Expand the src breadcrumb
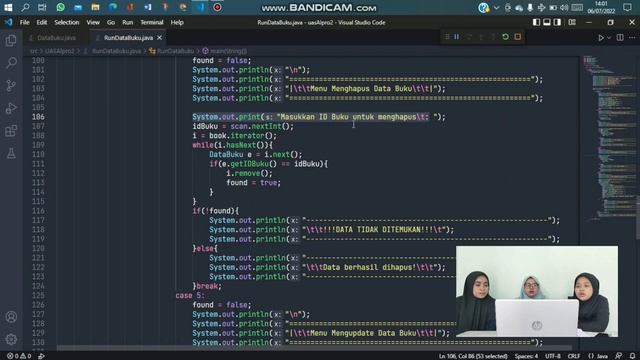Image resolution: width=640 pixels, height=360 pixels. pos(34,51)
